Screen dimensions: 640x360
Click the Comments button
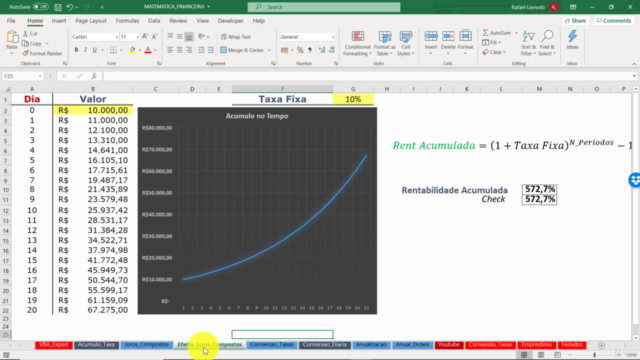pyautogui.click(x=614, y=20)
